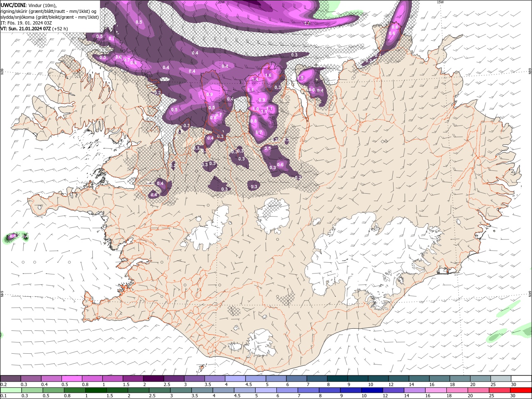Click the lower legend swatch starting at 2.5

pyautogui.click(x=160, y=390)
